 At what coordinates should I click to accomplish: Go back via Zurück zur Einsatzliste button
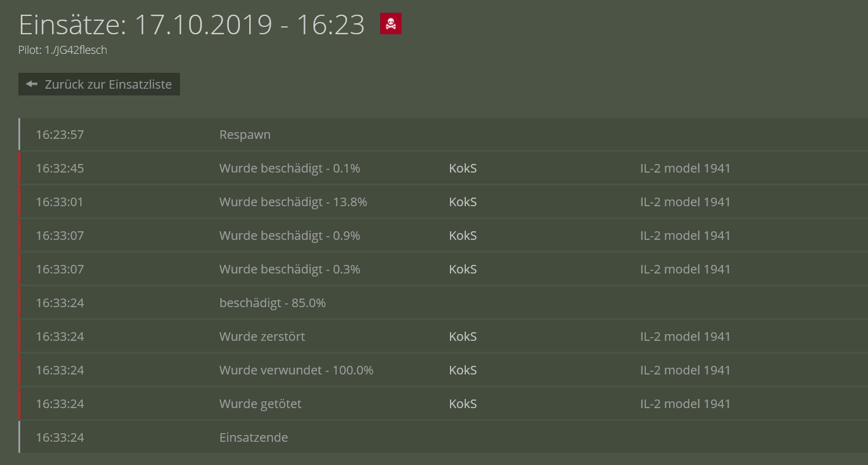99,84
